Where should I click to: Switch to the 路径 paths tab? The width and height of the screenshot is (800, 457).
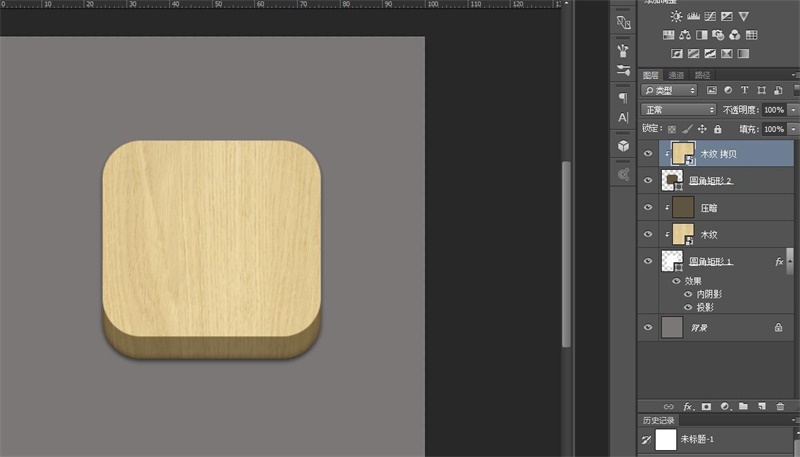[x=703, y=75]
